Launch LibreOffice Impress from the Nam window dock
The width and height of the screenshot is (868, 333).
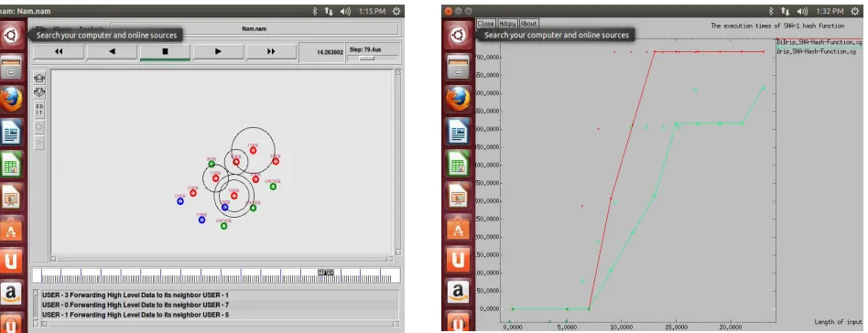(11, 197)
